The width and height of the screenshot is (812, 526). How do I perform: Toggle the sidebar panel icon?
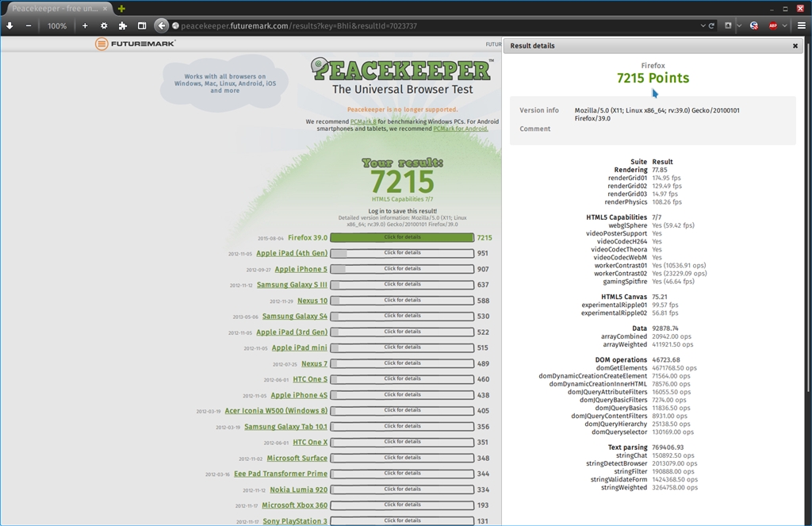tap(142, 25)
